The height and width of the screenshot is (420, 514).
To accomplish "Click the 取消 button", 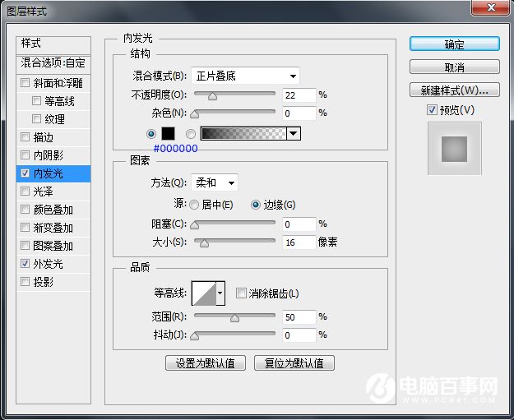I will tap(454, 67).
